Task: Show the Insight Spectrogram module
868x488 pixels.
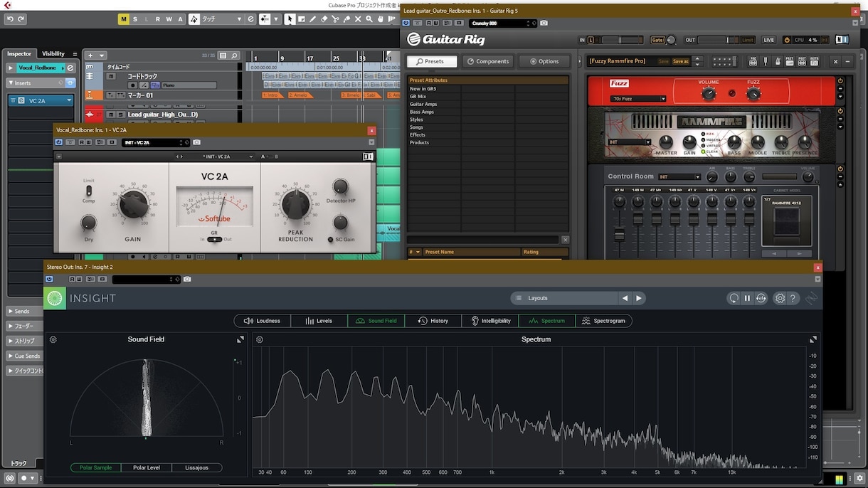Action: (604, 321)
